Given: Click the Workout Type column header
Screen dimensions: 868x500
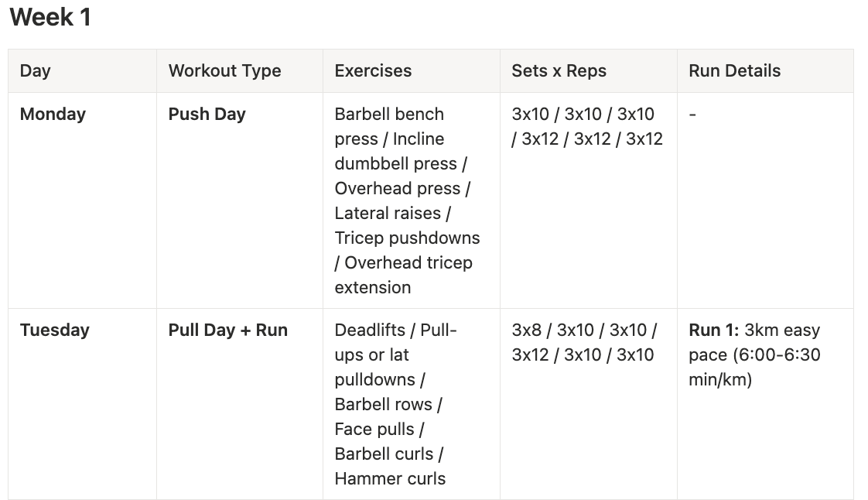Looking at the screenshot, I should point(224,71).
